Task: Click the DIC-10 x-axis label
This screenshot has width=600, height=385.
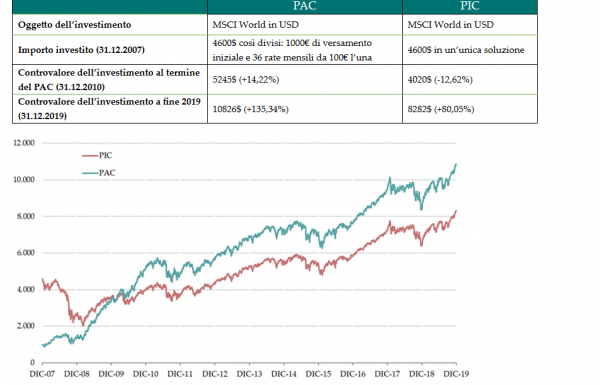Action: click(146, 374)
